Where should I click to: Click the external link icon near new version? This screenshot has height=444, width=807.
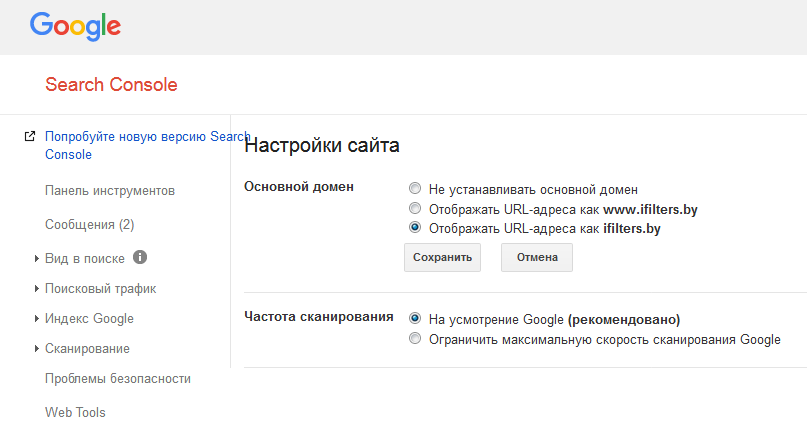click(x=30, y=136)
